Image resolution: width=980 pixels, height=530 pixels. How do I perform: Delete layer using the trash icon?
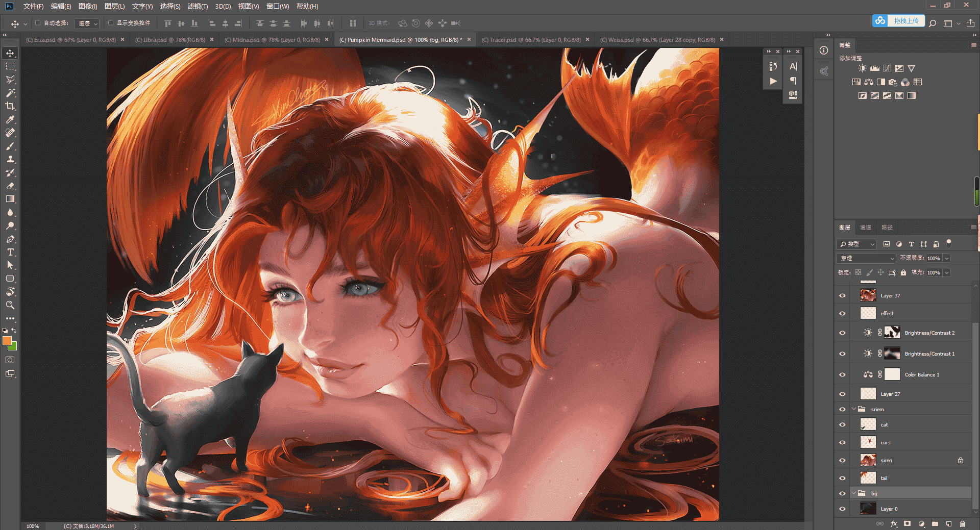pyautogui.click(x=962, y=523)
